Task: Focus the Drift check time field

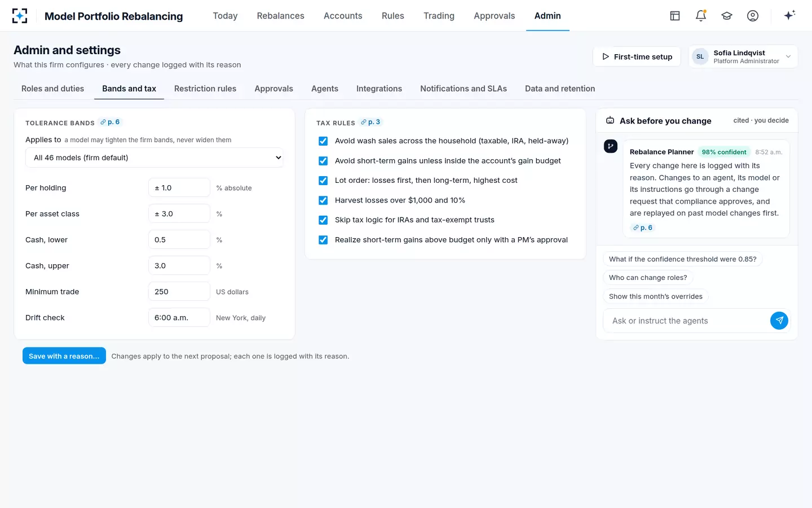Action: [179, 317]
